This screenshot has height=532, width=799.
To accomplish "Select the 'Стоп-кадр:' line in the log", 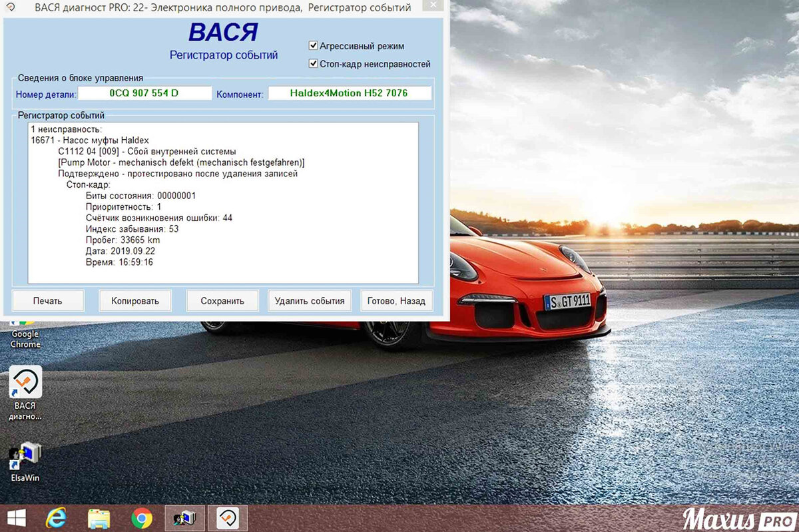I will click(x=88, y=184).
